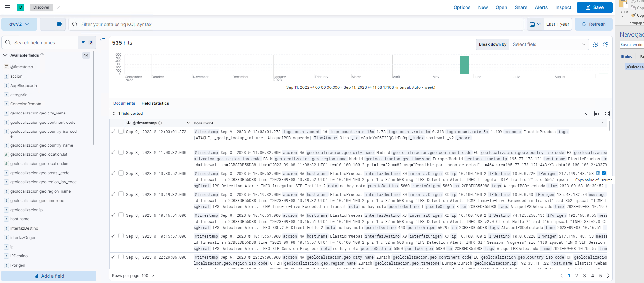This screenshot has width=644, height=283.
Task: Click the Refresh button
Action: point(593,24)
